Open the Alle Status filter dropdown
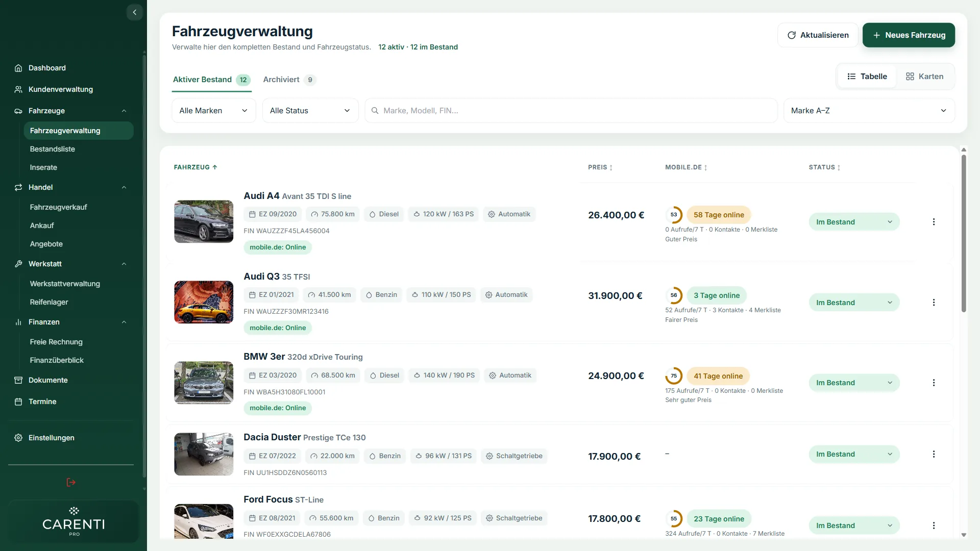Screen dimensions: 980x551 click(x=310, y=111)
